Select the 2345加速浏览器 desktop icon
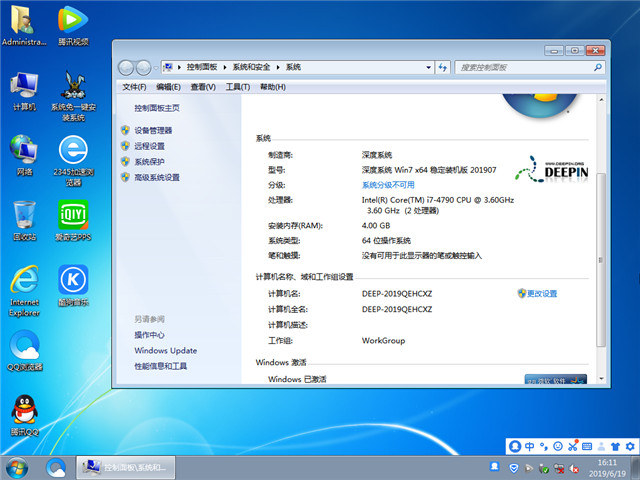Screen dimensions: 640x480 [x=73, y=161]
